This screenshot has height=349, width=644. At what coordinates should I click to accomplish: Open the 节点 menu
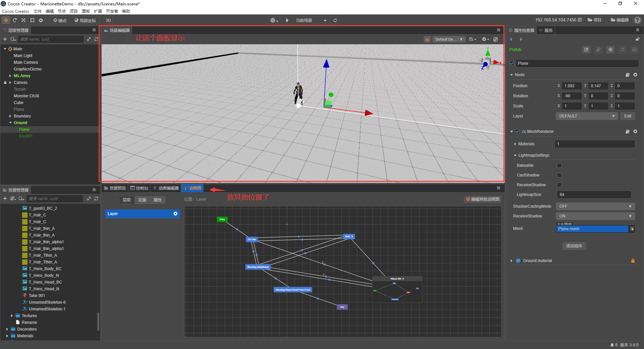pos(62,11)
